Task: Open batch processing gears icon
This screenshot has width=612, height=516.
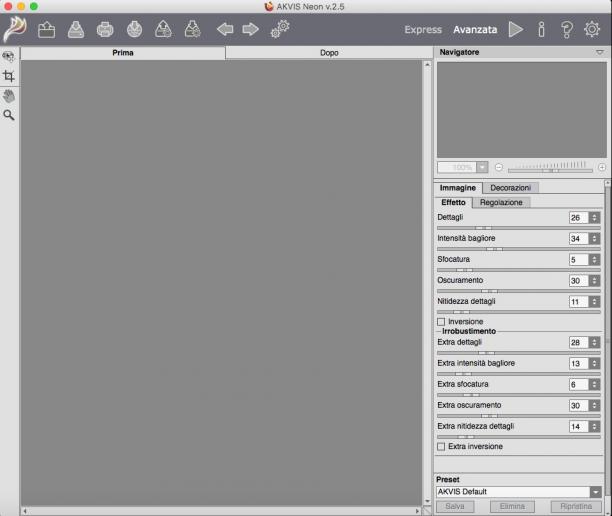Action: click(x=280, y=29)
